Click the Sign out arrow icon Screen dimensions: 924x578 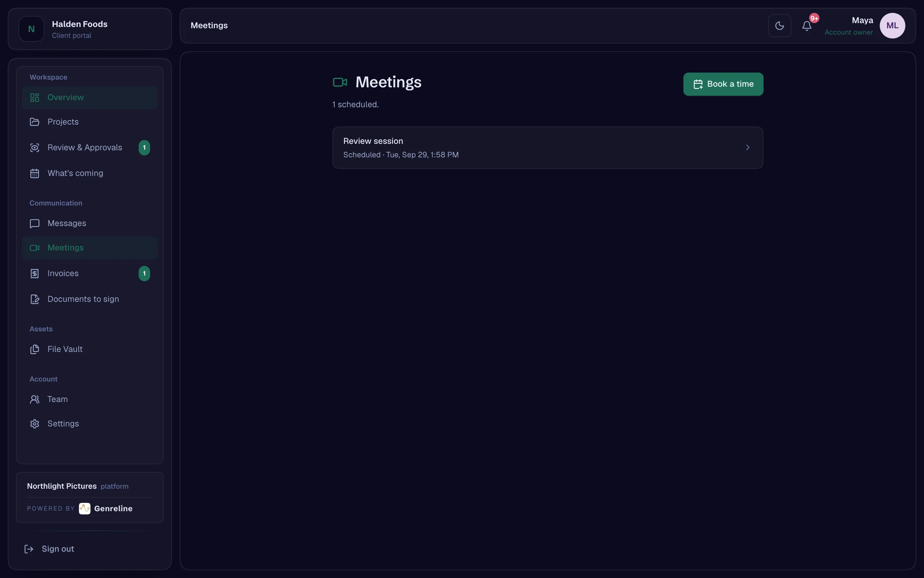pos(29,549)
